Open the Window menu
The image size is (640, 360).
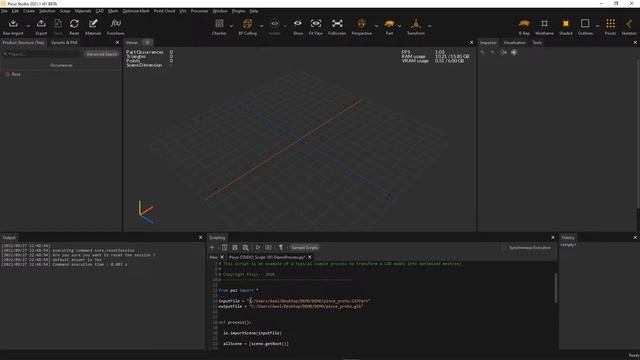(x=220, y=11)
